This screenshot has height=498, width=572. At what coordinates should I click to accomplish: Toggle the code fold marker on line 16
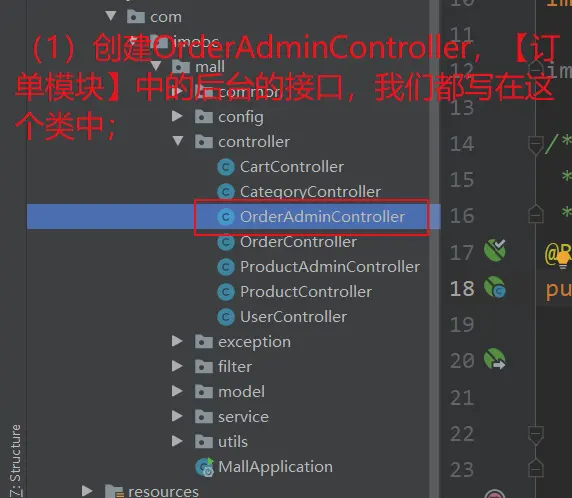click(536, 214)
